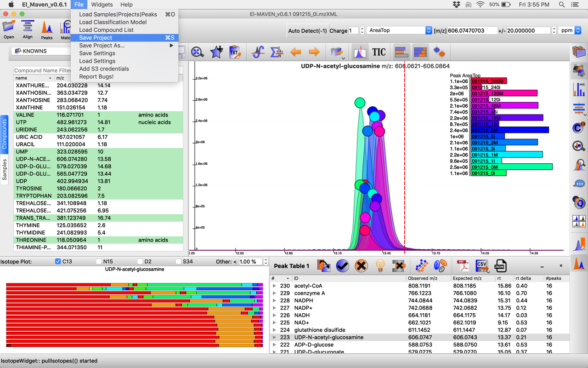Click the zoom-to-fit magnifier icon
This screenshot has width=588, height=368.
tap(198, 52)
